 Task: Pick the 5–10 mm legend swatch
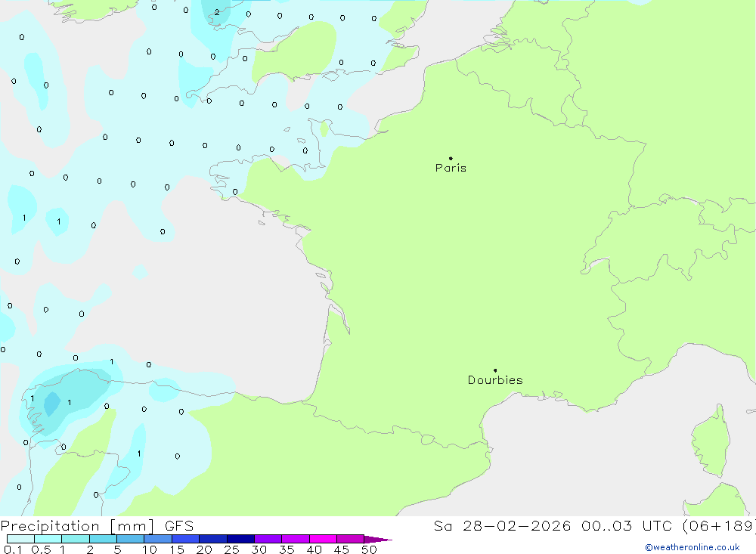pyautogui.click(x=131, y=539)
